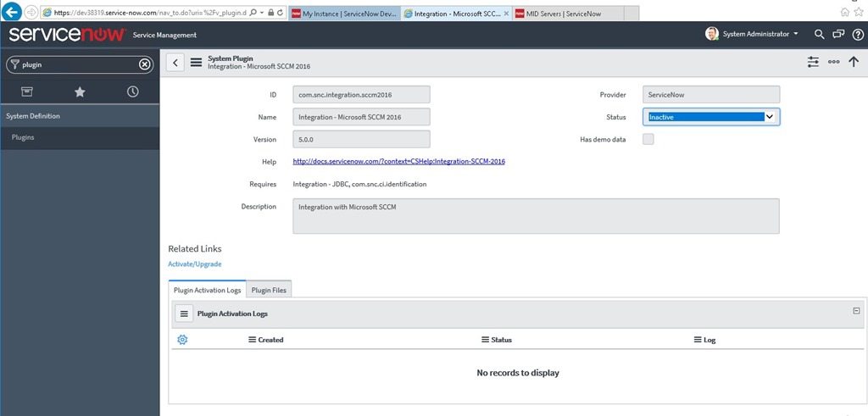Screen dimensions: 868x416
Task: Collapse the Plugin Activation Logs section
Action: pos(856,311)
